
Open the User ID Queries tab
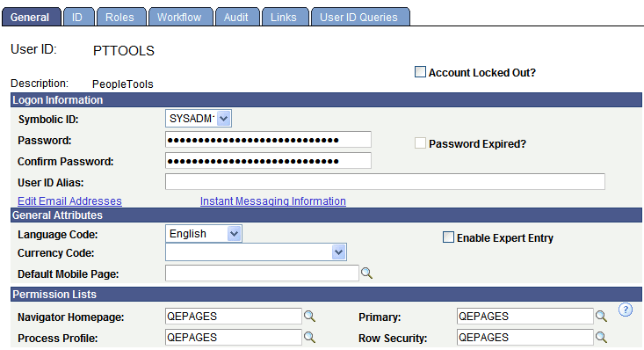(360, 17)
